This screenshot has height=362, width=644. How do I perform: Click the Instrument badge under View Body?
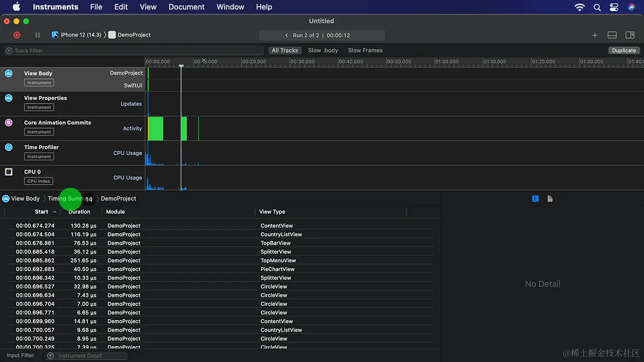click(x=39, y=83)
